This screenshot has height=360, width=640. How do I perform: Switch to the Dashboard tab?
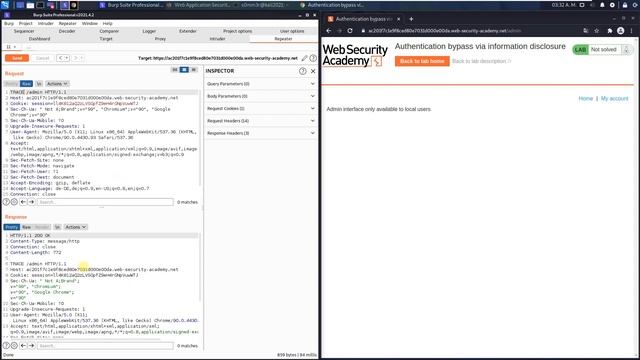pos(39,39)
